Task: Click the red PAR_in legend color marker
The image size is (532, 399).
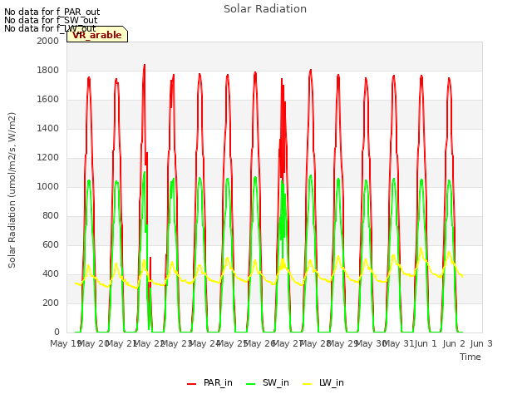Action: point(192,384)
